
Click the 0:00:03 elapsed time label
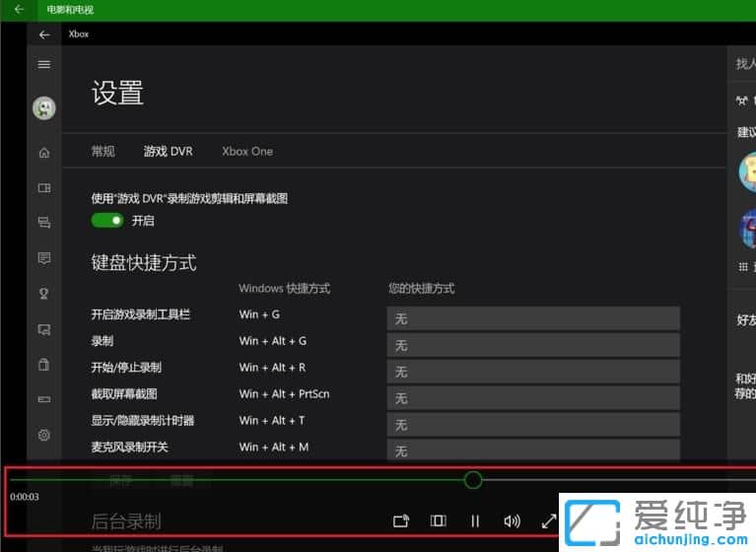pyautogui.click(x=25, y=497)
